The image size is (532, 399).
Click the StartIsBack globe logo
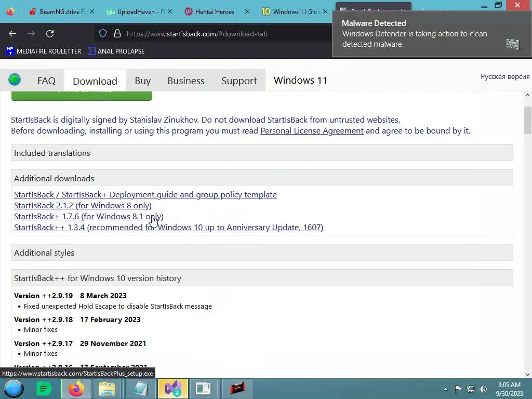pyautogui.click(x=15, y=79)
